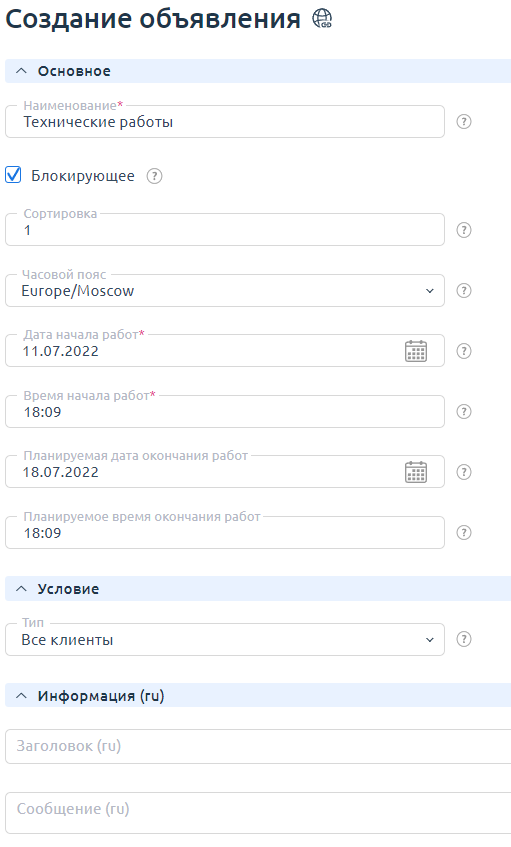The width and height of the screenshot is (511, 847).
Task: Collapse the Основное section
Action: coord(21,71)
